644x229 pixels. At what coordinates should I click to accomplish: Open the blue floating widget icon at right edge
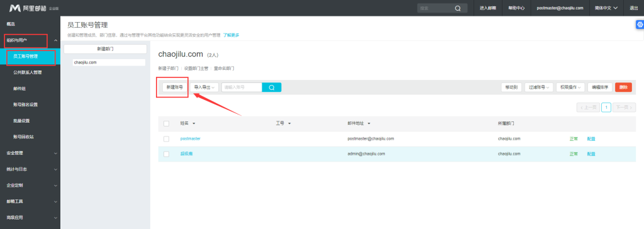click(x=640, y=25)
